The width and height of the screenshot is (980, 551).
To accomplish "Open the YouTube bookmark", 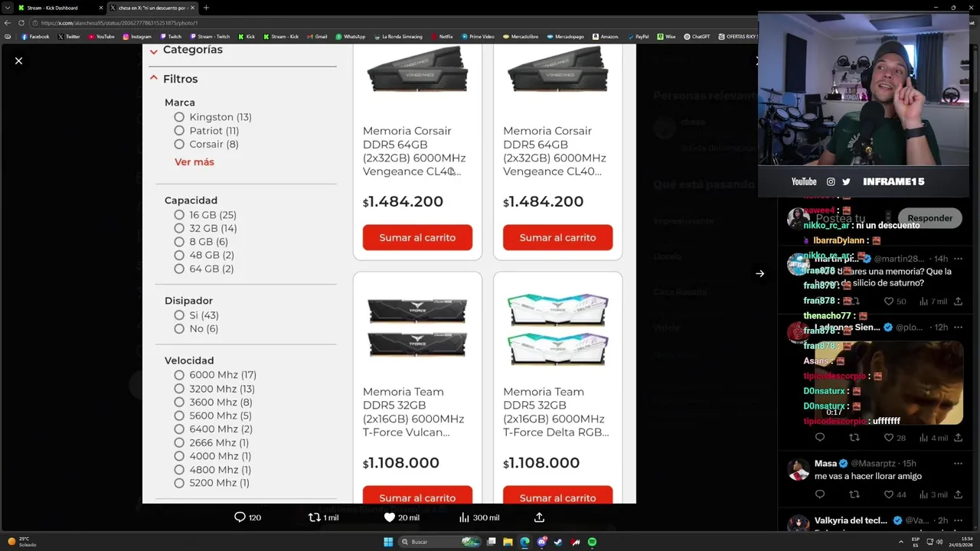I will coord(101,37).
